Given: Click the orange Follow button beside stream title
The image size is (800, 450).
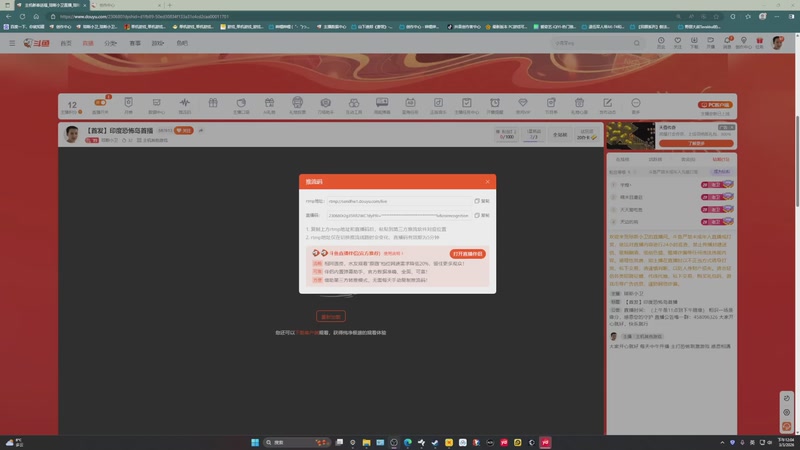Looking at the screenshot, I should (184, 131).
